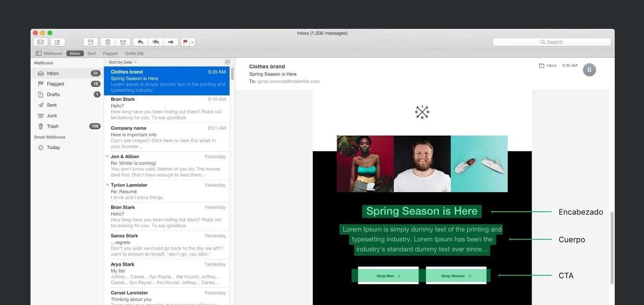
Task: Click Inbox unread badge 21
Action: tap(95, 73)
